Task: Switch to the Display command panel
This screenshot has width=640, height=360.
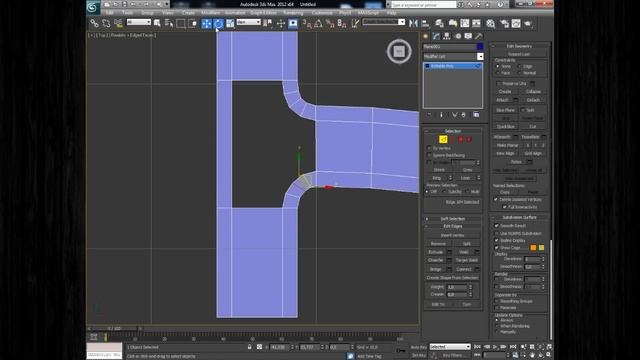Action: coord(468,36)
